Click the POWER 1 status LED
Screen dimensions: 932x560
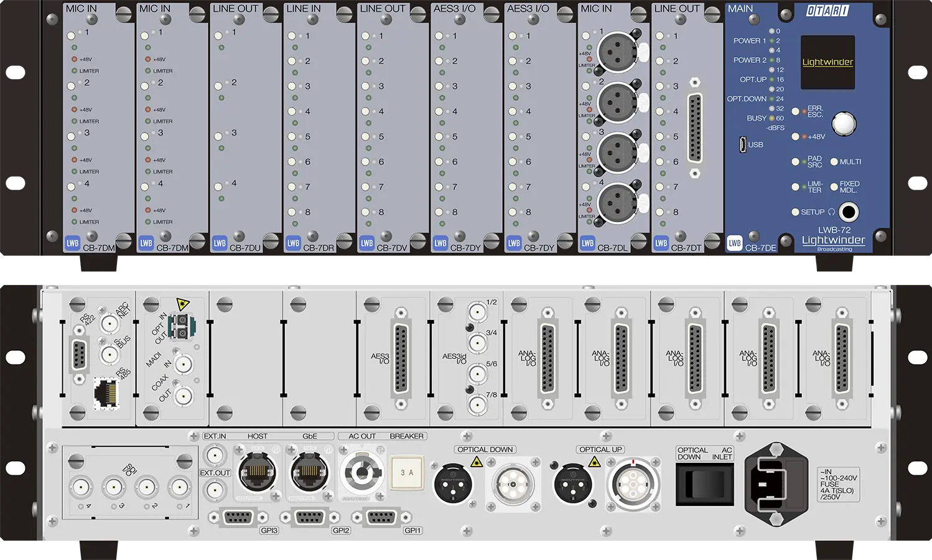pyautogui.click(x=771, y=40)
